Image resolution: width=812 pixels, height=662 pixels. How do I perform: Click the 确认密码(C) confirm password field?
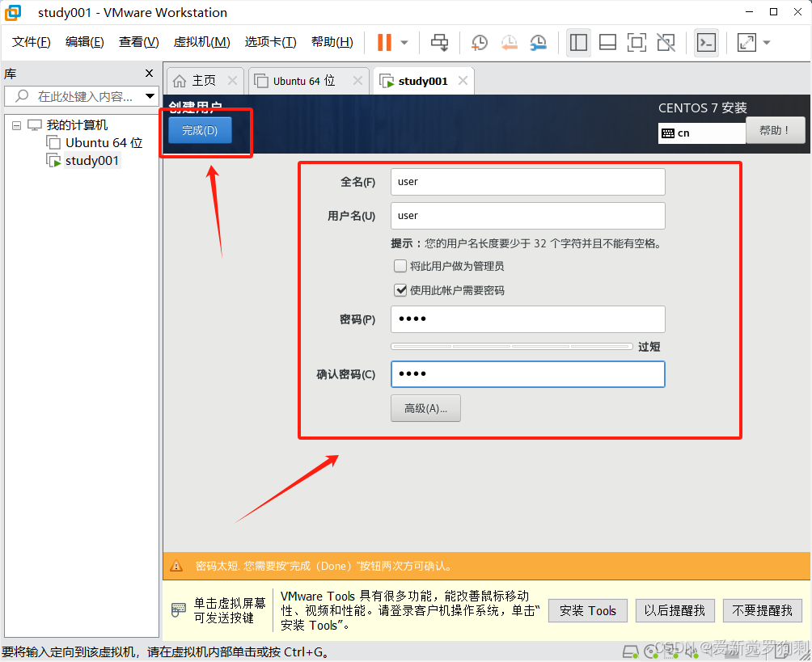pyautogui.click(x=527, y=374)
